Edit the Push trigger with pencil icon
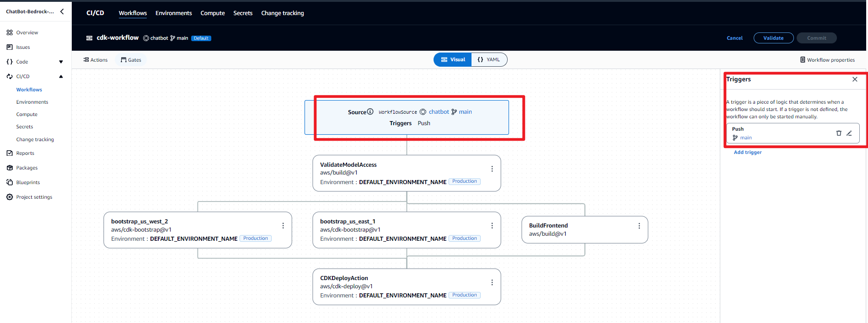868x323 pixels. click(849, 133)
